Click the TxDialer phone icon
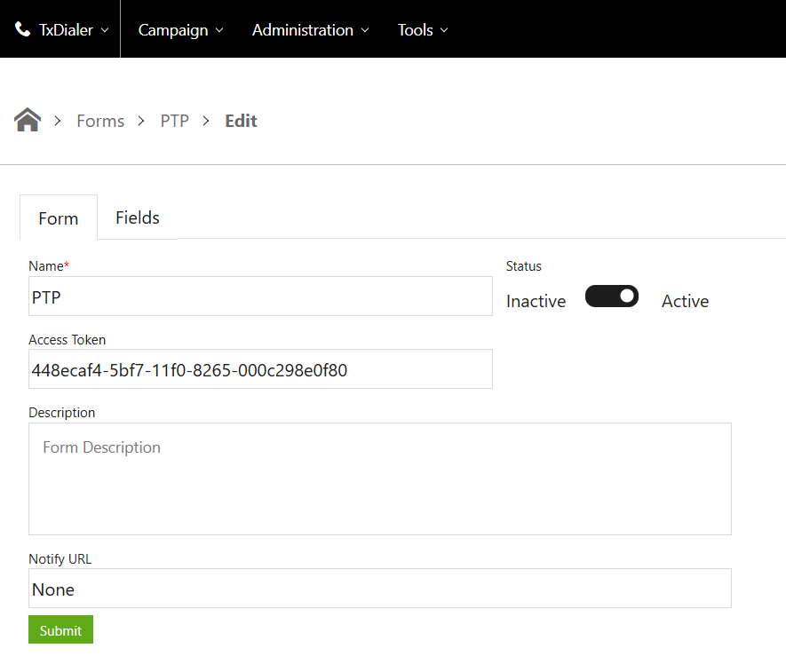Viewport: 786px width, 672px height. pos(22,29)
